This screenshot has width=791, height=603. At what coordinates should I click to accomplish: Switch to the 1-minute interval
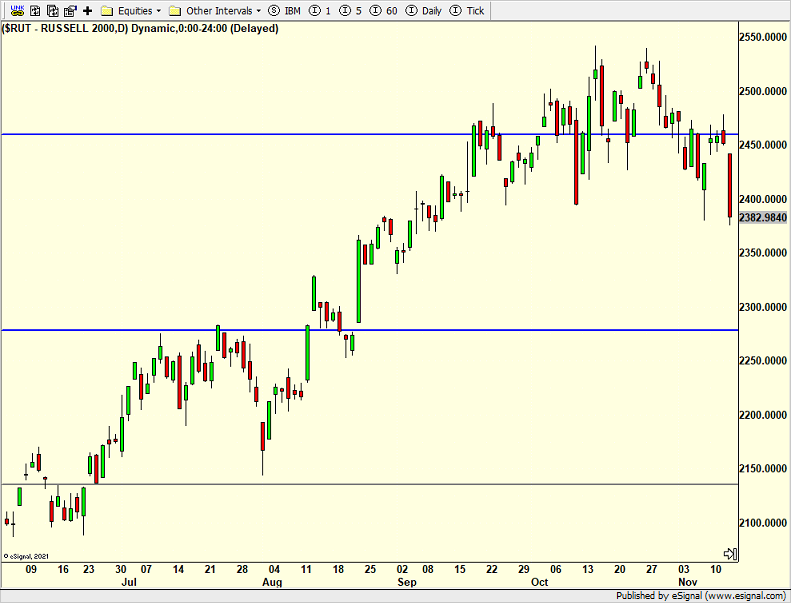coord(320,10)
